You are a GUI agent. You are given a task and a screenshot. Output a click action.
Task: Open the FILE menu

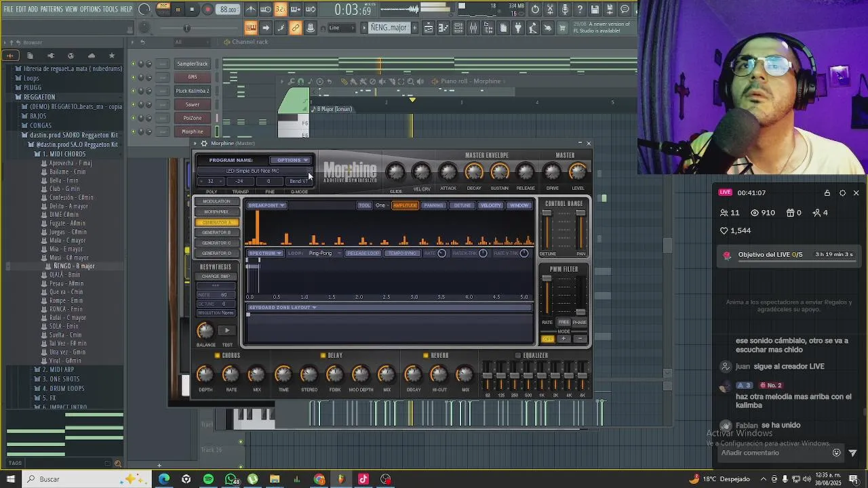8,9
